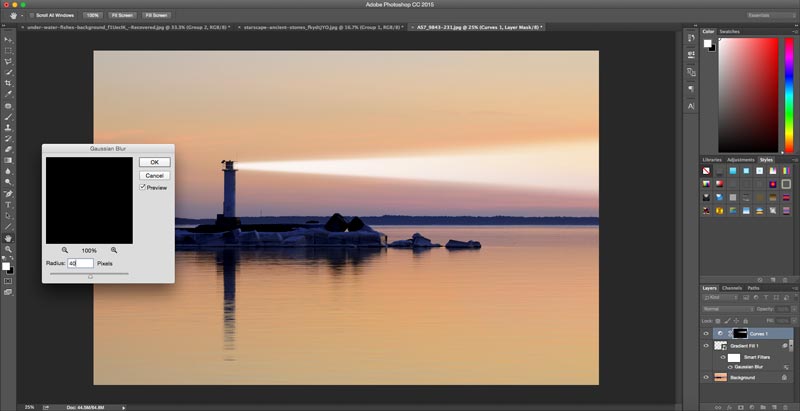Select the Clone Stamp tool
Screen dimensions: 800x411
(8, 128)
